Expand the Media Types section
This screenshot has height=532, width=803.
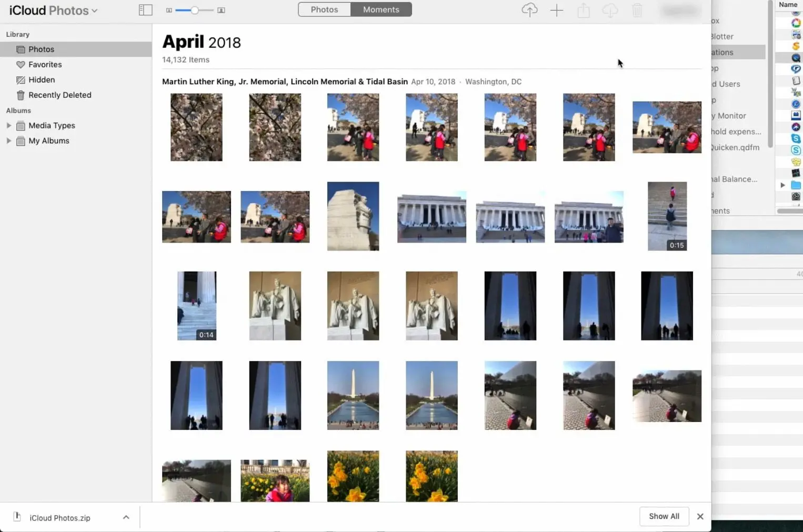(8, 125)
